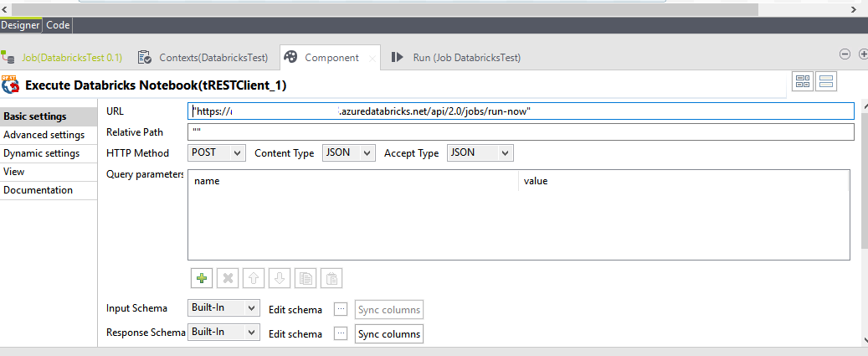
Task: Open Job(DatabricksTest 0.1) tab
Action: coord(62,58)
